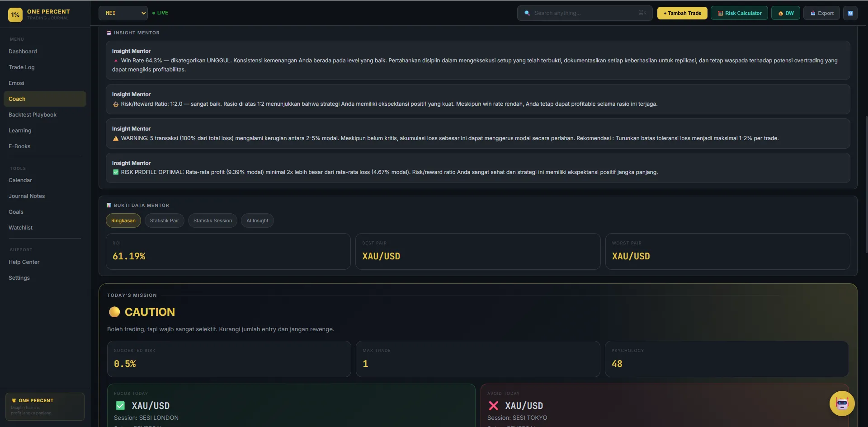868x427 pixels.
Task: Click the red triangle icon beside Win Rate
Action: pos(116,61)
